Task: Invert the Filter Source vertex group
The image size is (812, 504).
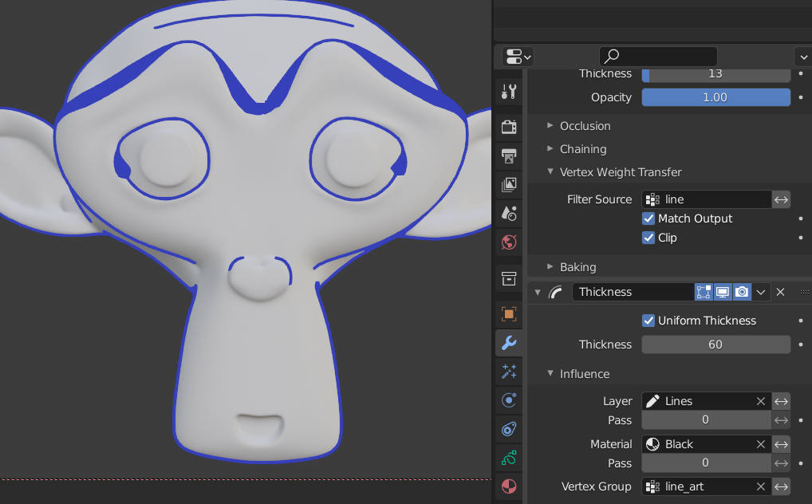Action: (x=781, y=199)
